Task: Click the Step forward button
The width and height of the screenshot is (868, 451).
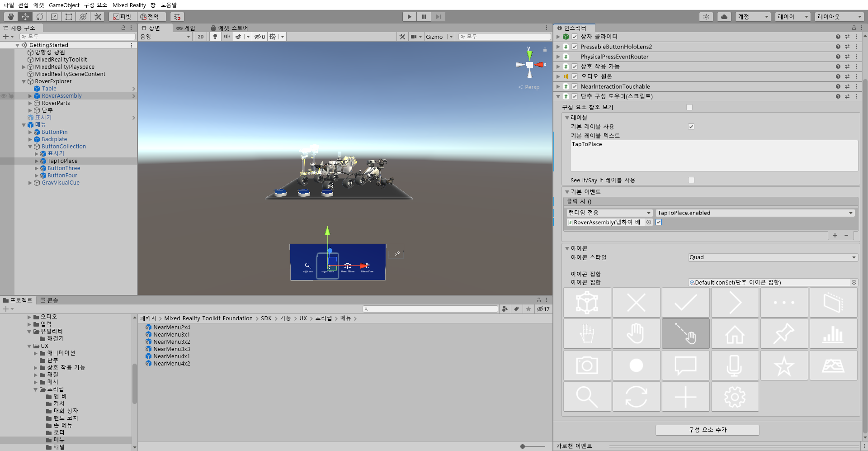Action: [438, 17]
